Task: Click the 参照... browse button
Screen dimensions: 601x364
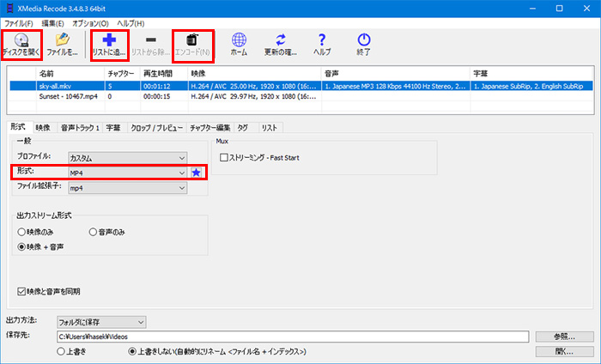Action: [564, 337]
